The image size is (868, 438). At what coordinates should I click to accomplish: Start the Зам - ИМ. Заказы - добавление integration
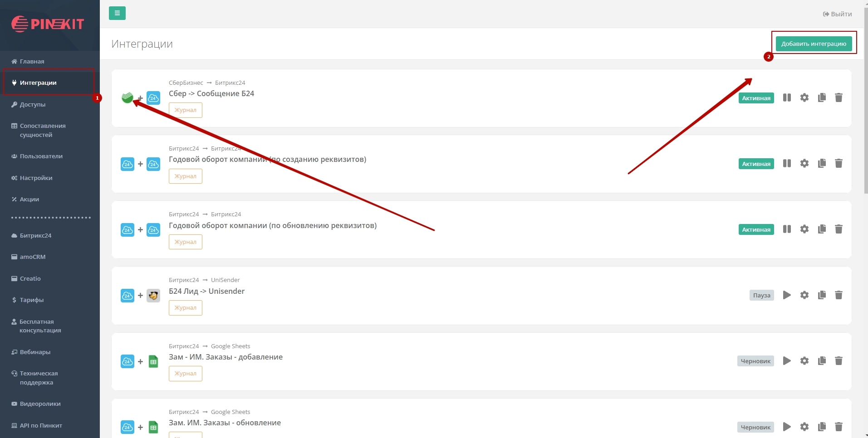click(x=787, y=361)
